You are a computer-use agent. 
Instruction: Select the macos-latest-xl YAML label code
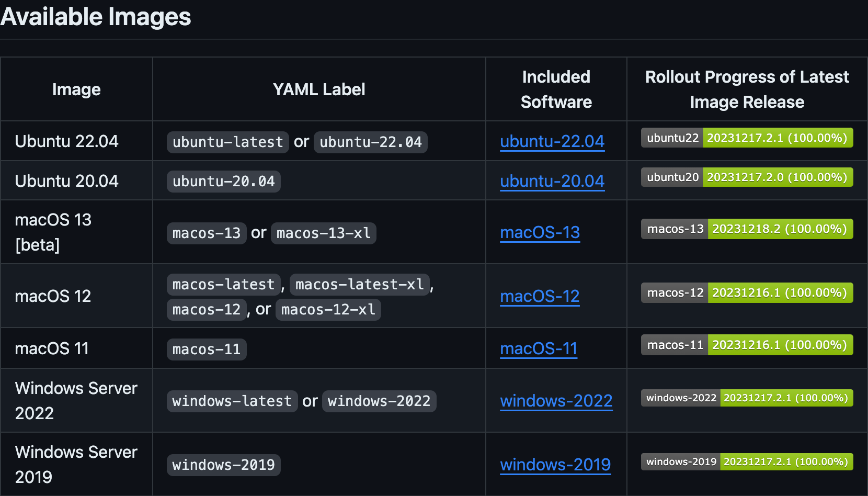tap(360, 285)
